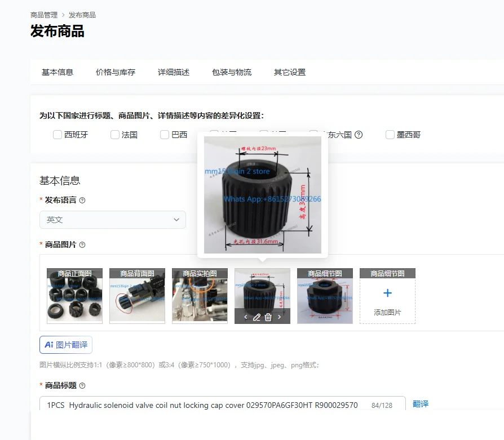Click the AI 图片翻译 button
The image size is (504, 440).
(x=66, y=345)
